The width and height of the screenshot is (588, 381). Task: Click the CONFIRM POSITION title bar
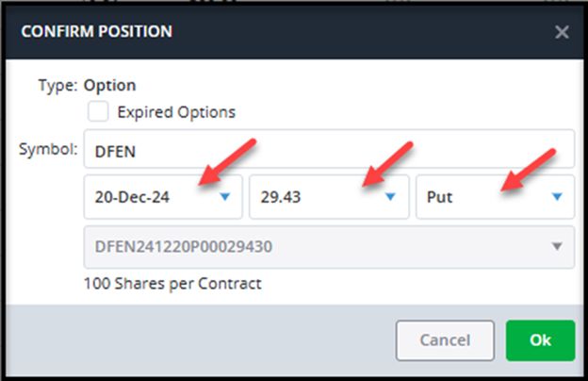[x=283, y=32]
